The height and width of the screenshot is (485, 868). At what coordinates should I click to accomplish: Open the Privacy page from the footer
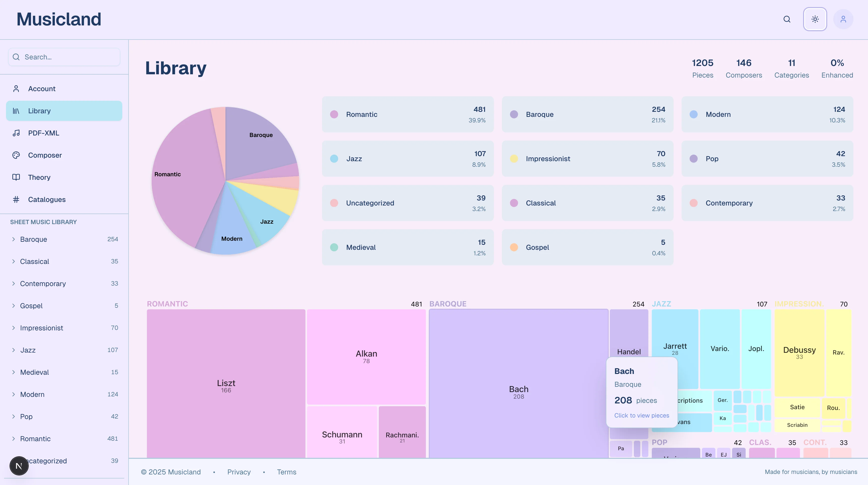pos(239,472)
